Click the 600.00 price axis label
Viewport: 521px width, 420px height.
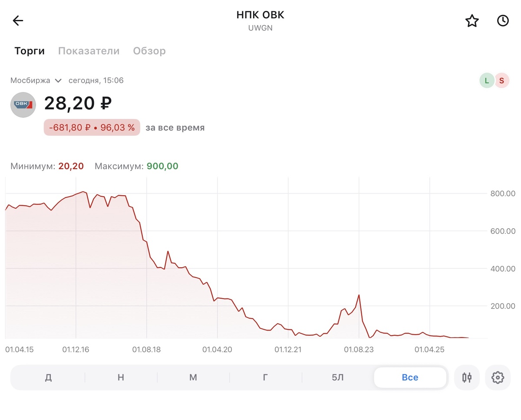[503, 231]
